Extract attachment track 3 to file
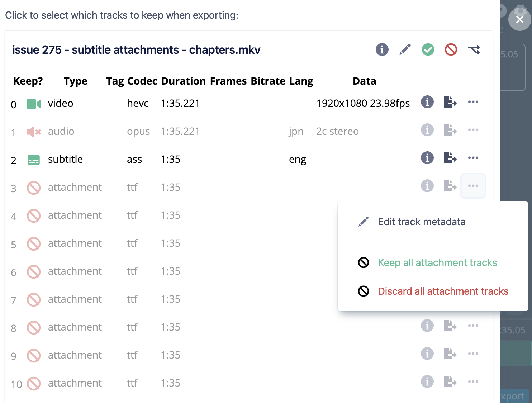Image resolution: width=532 pixels, height=403 pixels. pos(450,186)
